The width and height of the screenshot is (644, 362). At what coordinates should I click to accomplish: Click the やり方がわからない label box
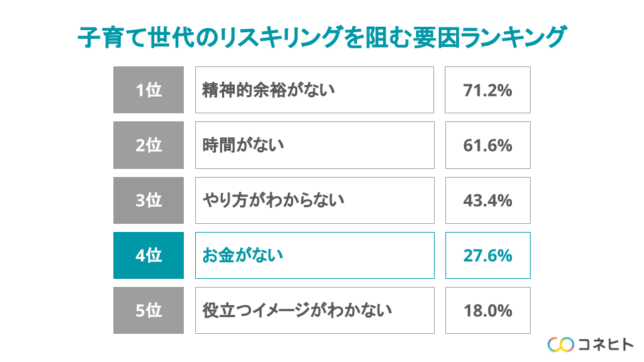coord(315,200)
